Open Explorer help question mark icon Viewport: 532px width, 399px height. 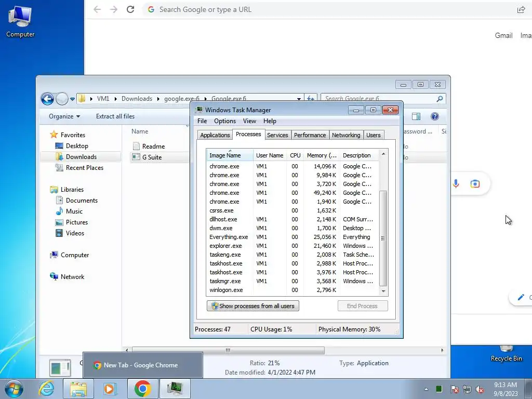click(435, 116)
